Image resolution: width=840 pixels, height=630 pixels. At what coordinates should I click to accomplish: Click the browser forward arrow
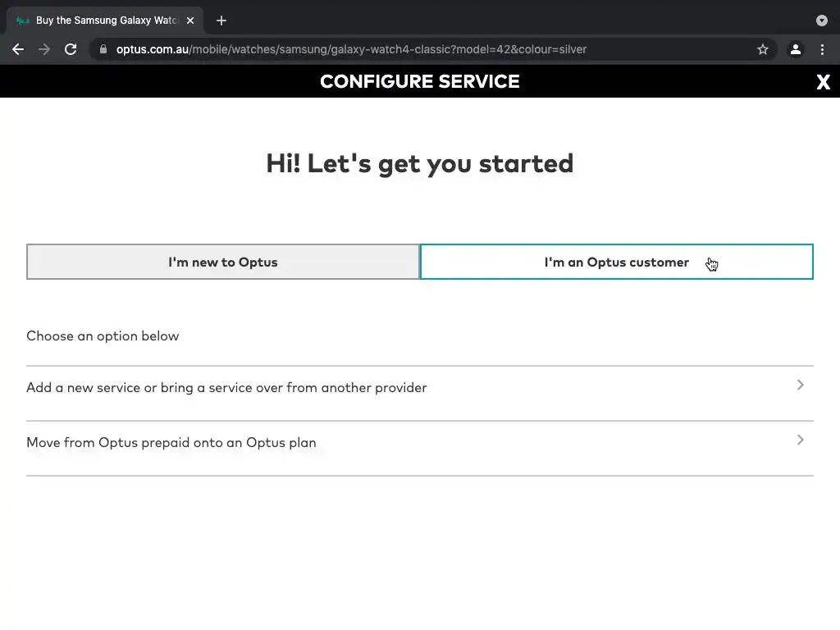(44, 49)
